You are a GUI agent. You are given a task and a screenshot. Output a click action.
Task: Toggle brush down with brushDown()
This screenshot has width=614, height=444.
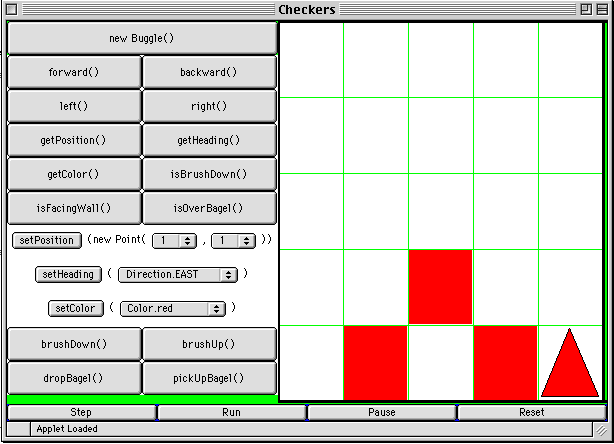pos(74,344)
